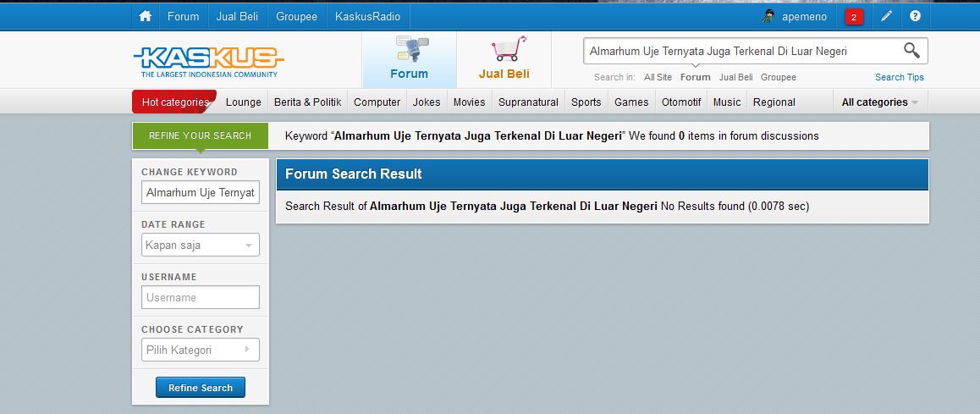Image resolution: width=980 pixels, height=414 pixels.
Task: Open the Kapan saja date range dropdown
Action: (200, 246)
